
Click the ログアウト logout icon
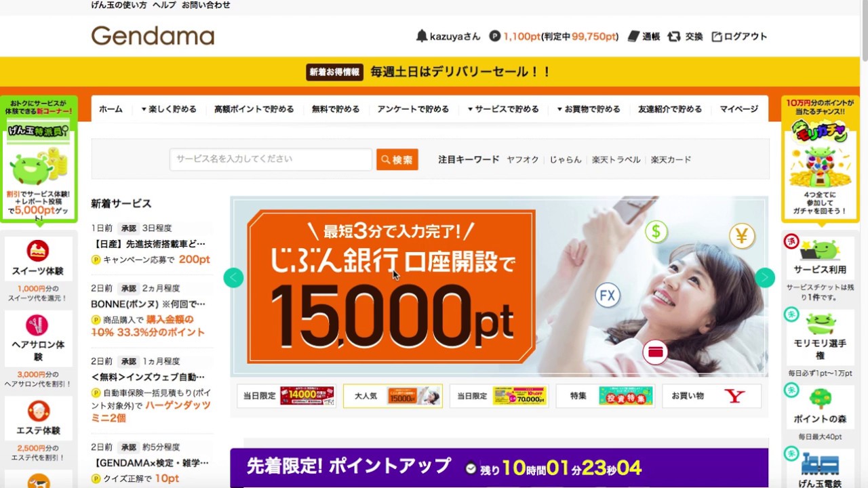click(716, 37)
